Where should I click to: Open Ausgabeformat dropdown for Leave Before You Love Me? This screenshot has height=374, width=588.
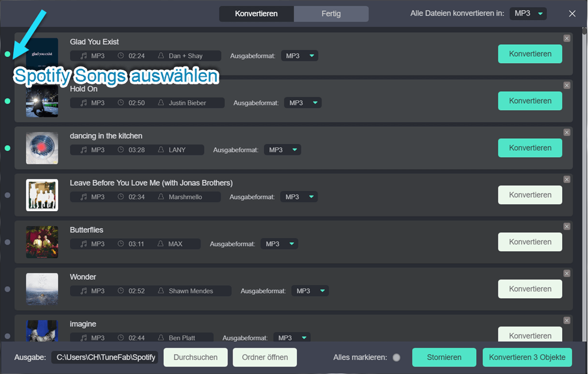[x=299, y=197]
